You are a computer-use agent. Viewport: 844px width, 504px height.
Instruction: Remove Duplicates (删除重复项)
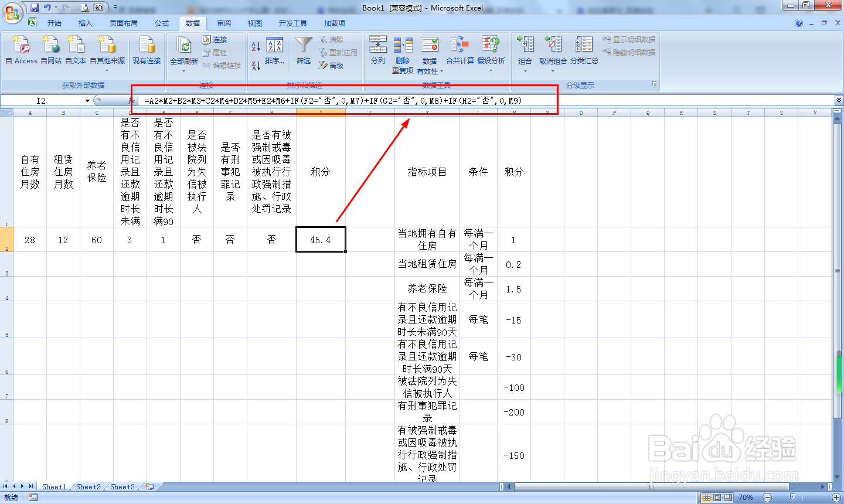click(403, 55)
